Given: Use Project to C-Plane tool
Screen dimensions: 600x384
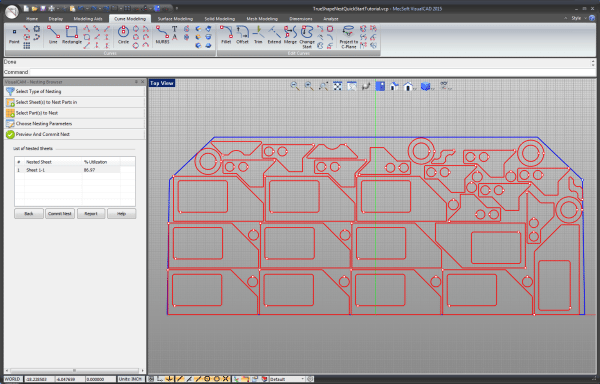Looking at the screenshot, I should click(x=349, y=36).
